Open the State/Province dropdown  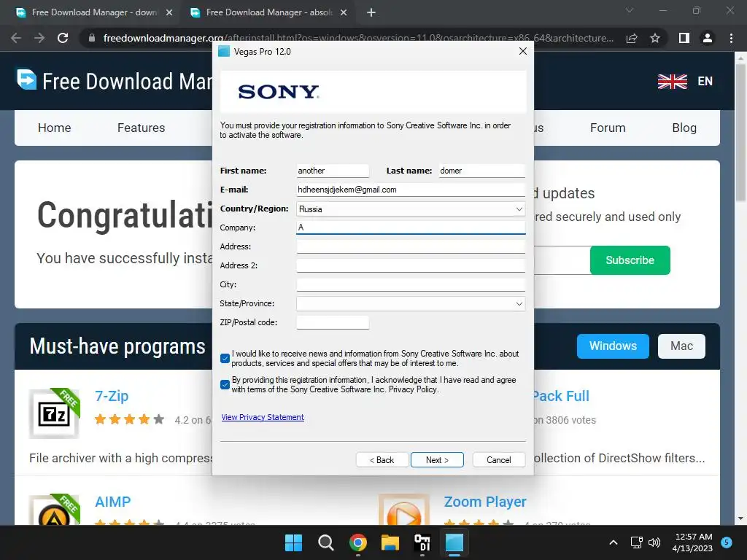[411, 304]
